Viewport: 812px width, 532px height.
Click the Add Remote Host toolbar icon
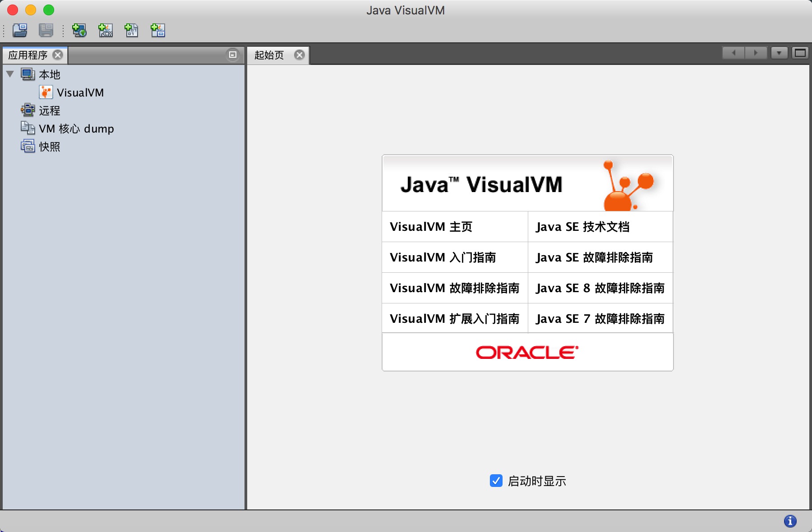click(79, 30)
